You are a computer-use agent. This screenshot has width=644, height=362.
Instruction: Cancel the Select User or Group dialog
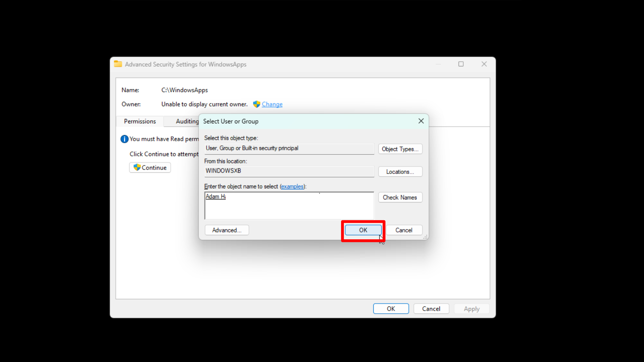click(404, 230)
